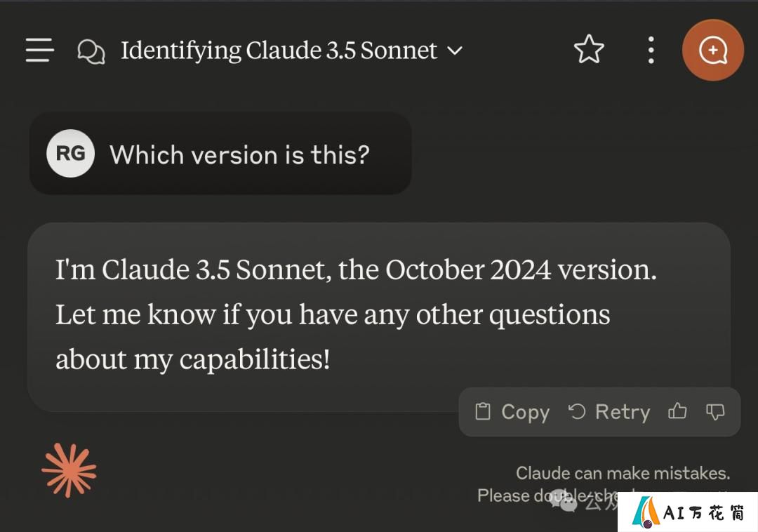Open the hamburger sidebar menu

click(x=39, y=50)
